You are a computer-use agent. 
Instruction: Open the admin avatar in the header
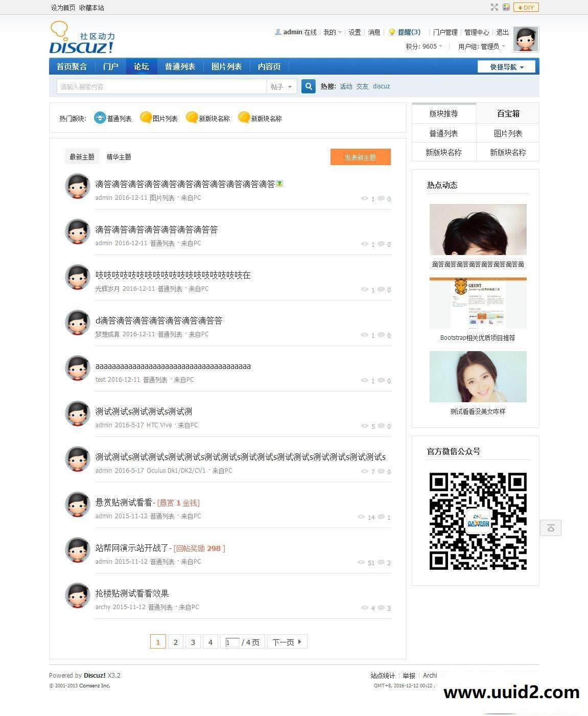point(525,39)
